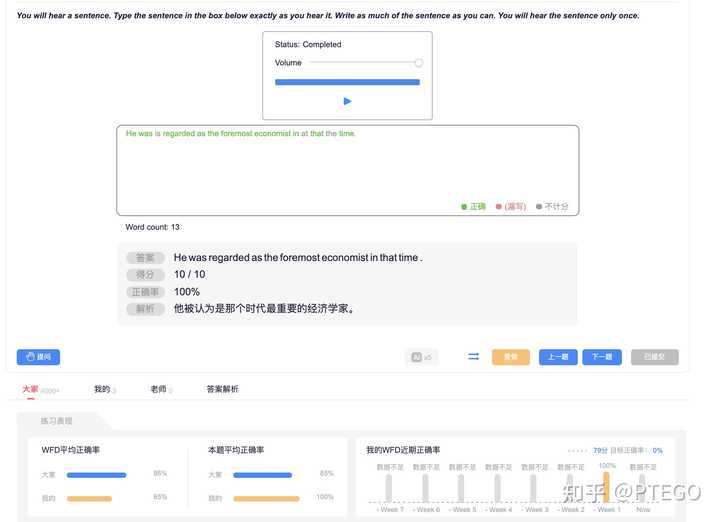Click the 正确率 label badge
The height and width of the screenshot is (522, 720).
click(145, 292)
